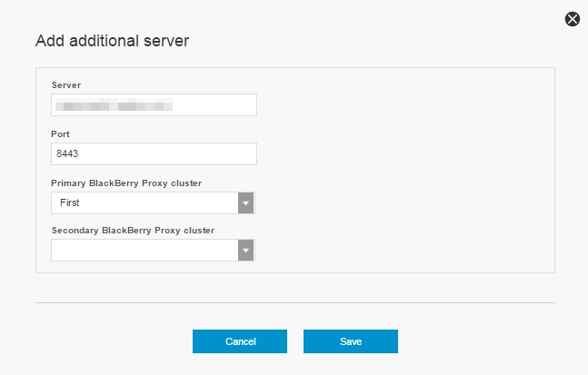588x375 pixels.
Task: Expand the Secondary BlackBerry Proxy cluster arrow
Action: (x=245, y=251)
